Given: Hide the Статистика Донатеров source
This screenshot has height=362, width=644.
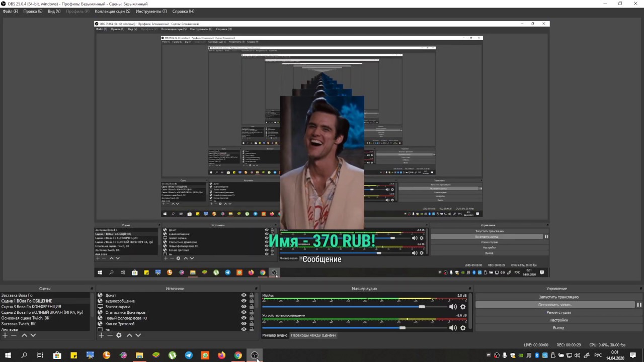Looking at the screenshot, I should pos(244,312).
